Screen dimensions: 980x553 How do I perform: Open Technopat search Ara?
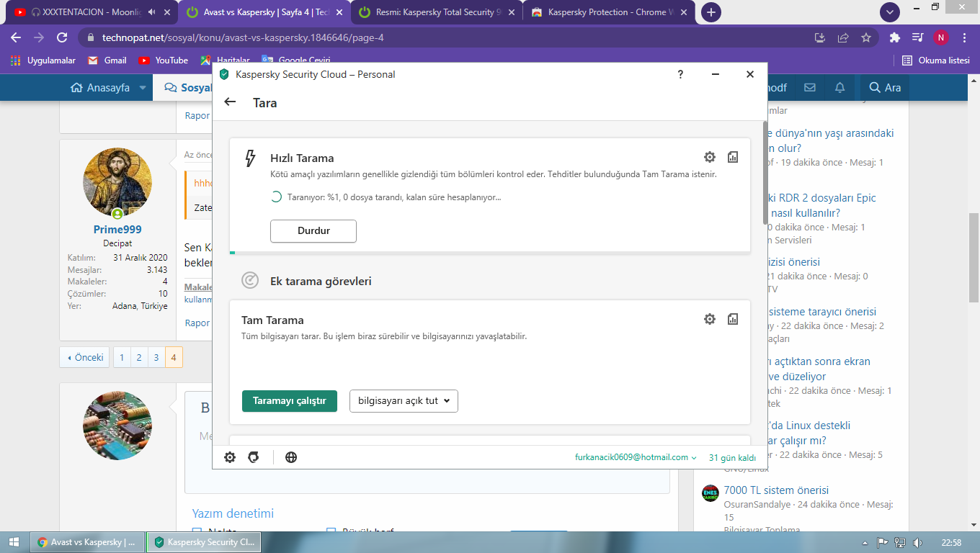pyautogui.click(x=886, y=88)
